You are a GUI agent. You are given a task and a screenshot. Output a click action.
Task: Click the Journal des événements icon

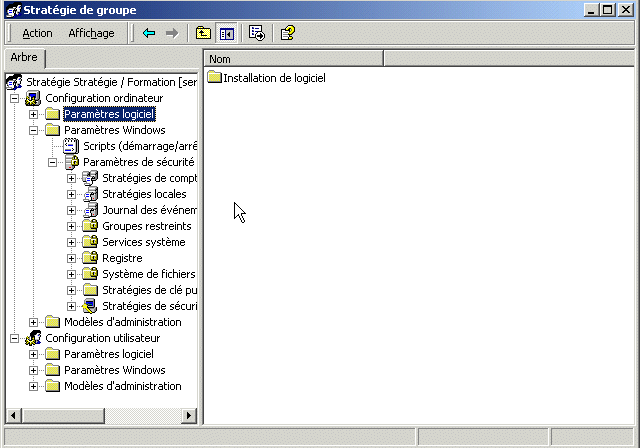[90, 210]
